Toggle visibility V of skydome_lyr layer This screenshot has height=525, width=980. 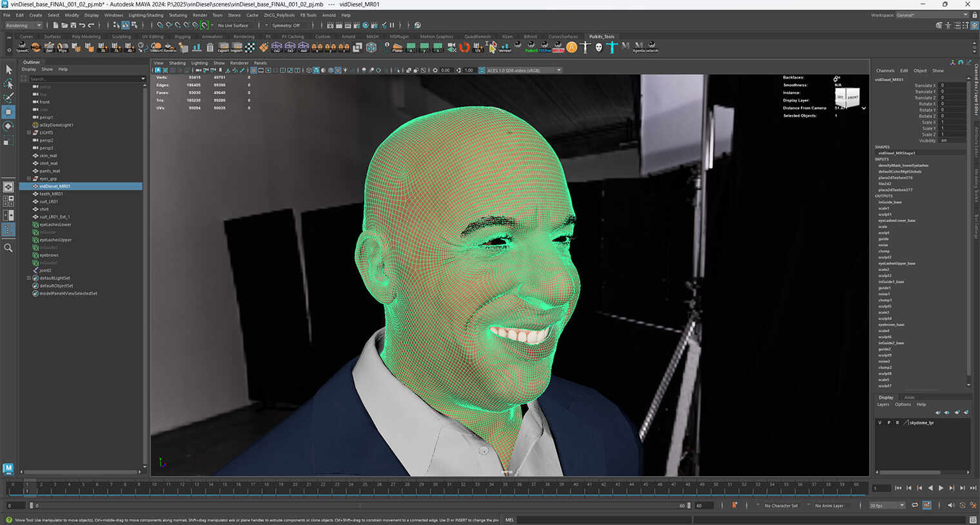tap(880, 423)
